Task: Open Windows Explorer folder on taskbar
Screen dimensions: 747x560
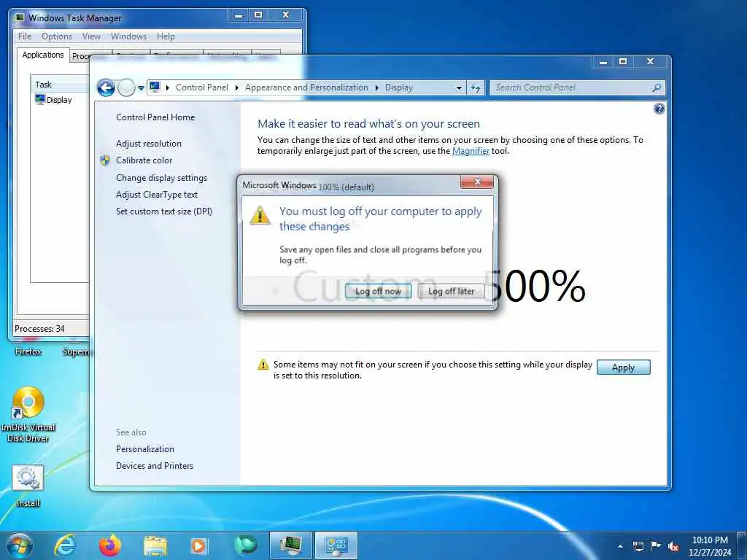Action: (x=155, y=545)
